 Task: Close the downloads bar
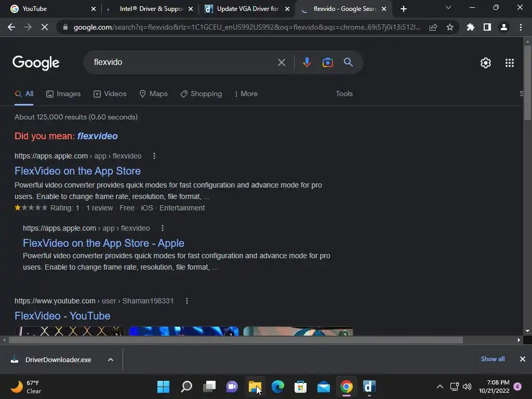tap(523, 359)
